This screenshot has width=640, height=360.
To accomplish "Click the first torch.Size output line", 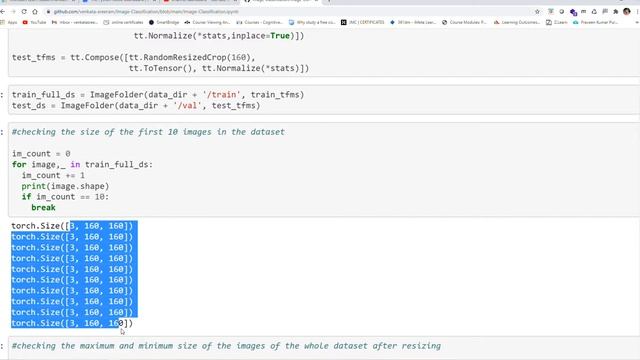I will pos(72,226).
